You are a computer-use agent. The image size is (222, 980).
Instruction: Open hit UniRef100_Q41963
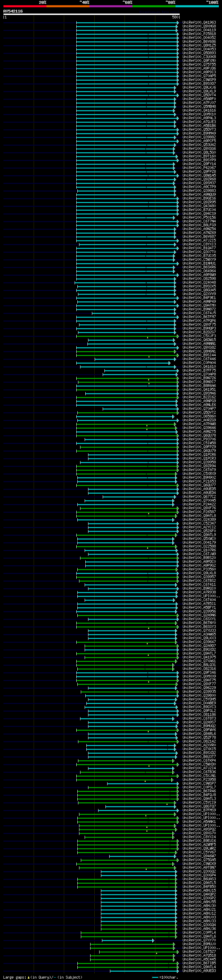199,23
